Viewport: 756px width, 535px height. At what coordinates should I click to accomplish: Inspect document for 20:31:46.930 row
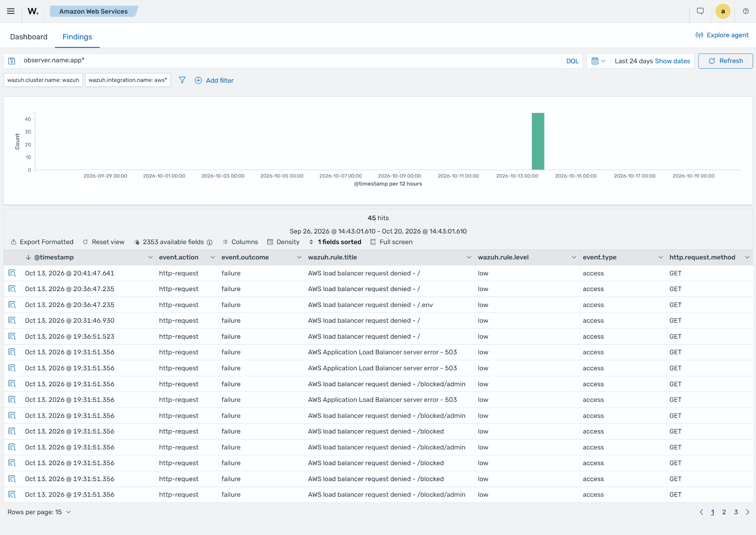coord(12,321)
